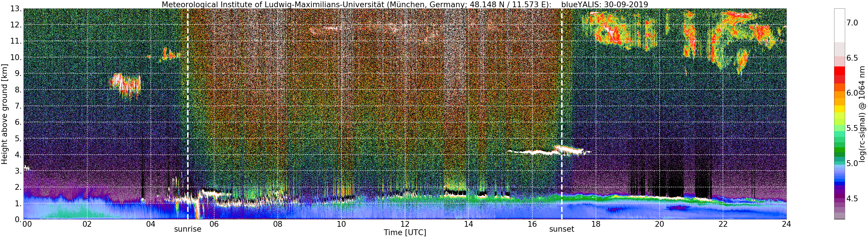Click the 'Time [UTC]' axis label
868x238 pixels.
[x=405, y=233]
